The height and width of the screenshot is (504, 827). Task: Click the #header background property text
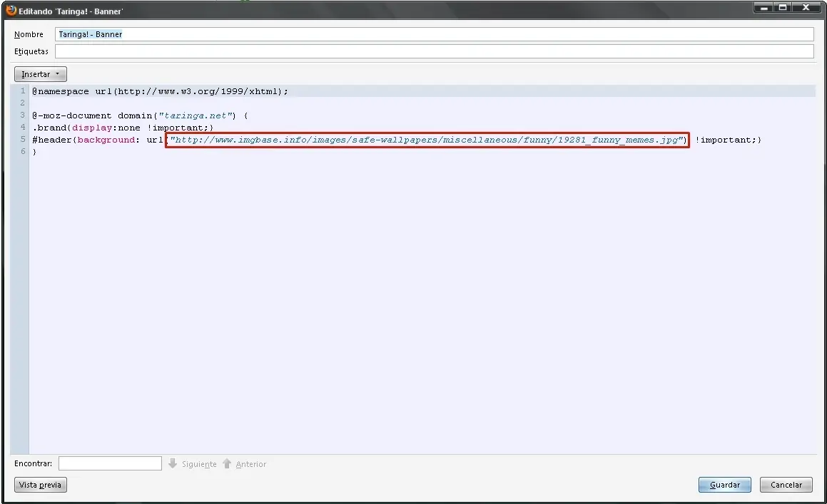pos(106,140)
